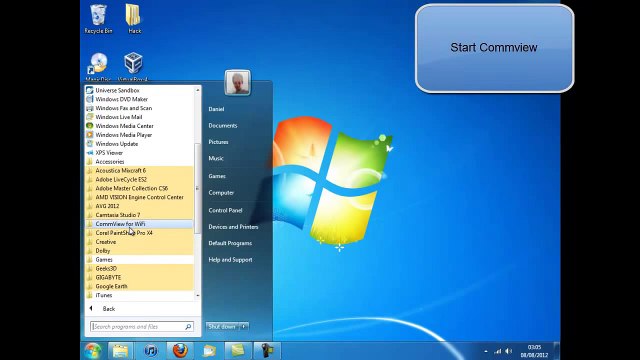
Task: Open the camera recorder taskbar icon
Action: pos(267,351)
